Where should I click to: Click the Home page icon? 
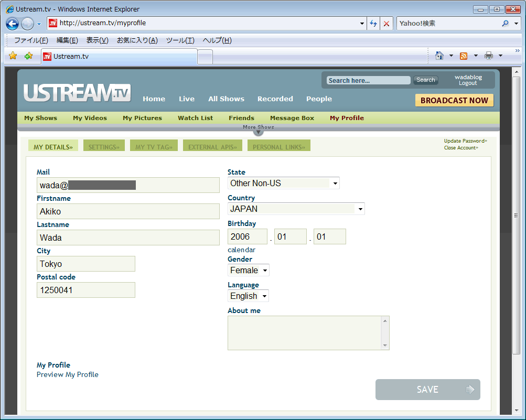click(x=439, y=56)
